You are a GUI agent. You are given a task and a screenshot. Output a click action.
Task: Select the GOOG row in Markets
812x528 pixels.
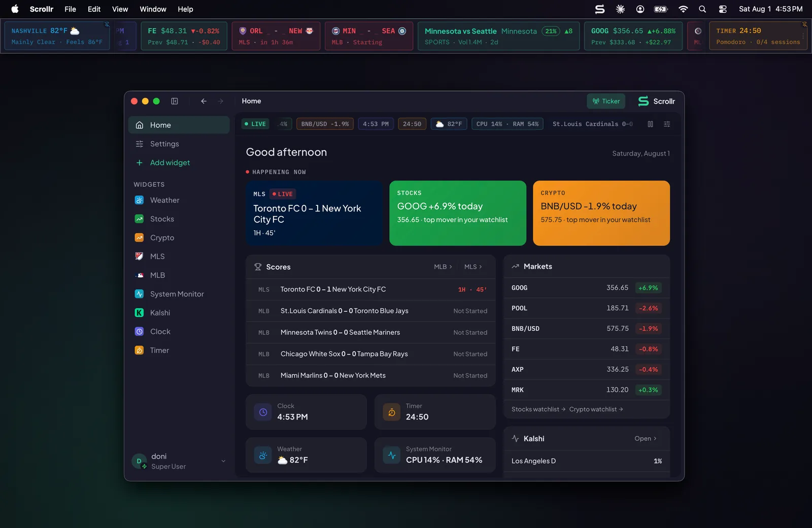[587, 288]
